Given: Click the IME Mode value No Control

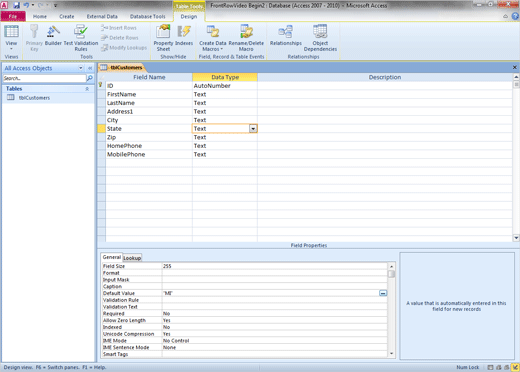Looking at the screenshot, I should coord(275,341).
